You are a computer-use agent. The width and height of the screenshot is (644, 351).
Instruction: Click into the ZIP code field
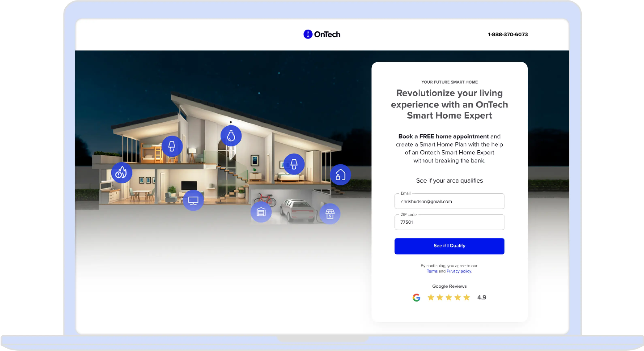(x=449, y=222)
